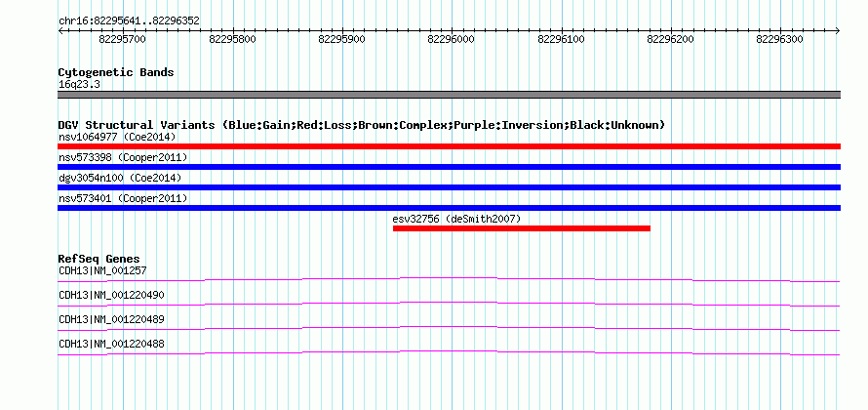Select the blue nsv573401 gain variant bar
Screen dimensions: 868x410
449,208
